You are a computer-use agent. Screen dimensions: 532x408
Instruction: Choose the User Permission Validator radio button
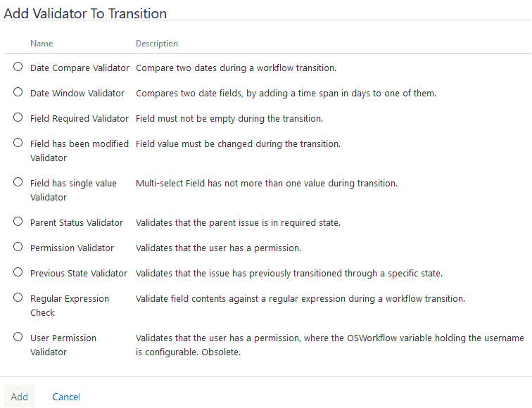point(18,337)
